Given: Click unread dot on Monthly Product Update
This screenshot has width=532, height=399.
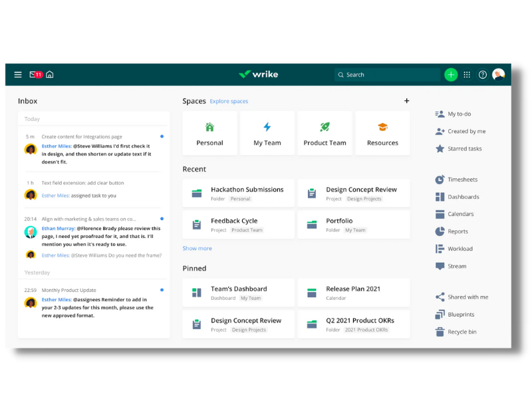Looking at the screenshot, I should [162, 290].
